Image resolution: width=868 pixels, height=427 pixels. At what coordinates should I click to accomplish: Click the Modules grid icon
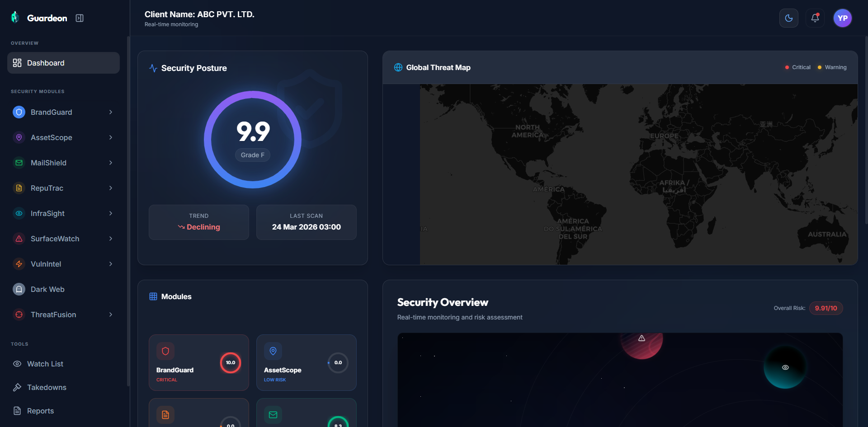click(x=153, y=296)
